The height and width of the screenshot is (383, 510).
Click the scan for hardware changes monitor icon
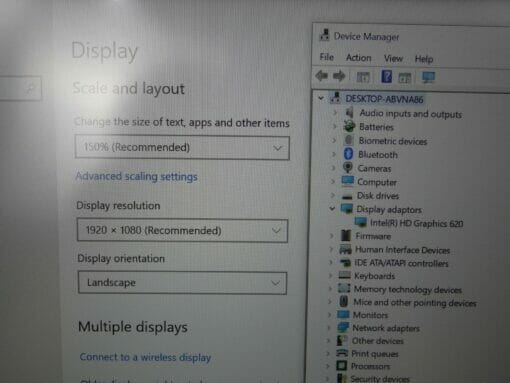pos(428,77)
